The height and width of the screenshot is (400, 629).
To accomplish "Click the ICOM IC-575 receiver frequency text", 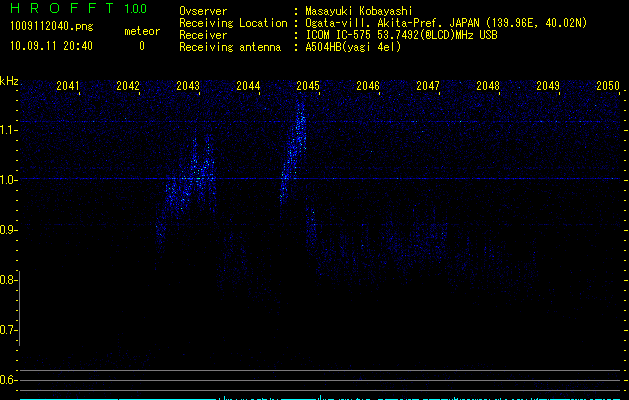I will (401, 35).
